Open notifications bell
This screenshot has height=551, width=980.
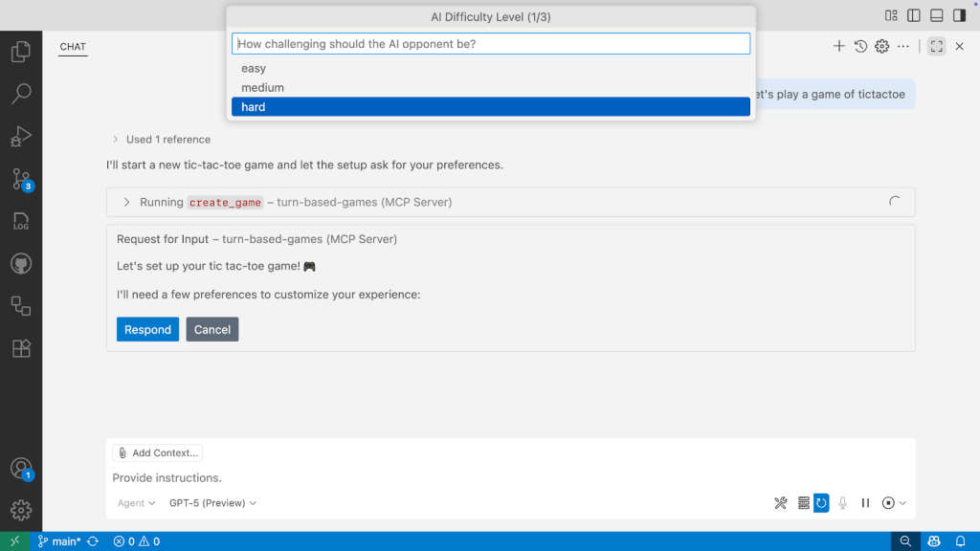[961, 541]
